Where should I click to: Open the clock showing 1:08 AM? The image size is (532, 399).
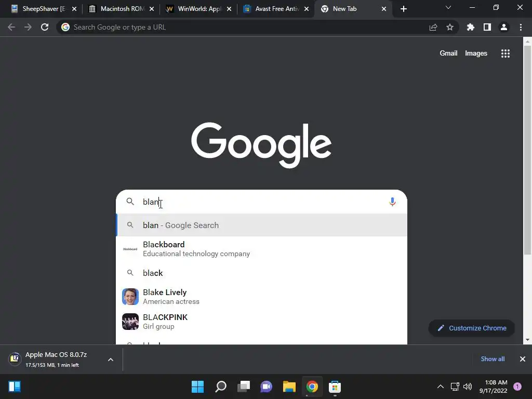[x=494, y=387]
